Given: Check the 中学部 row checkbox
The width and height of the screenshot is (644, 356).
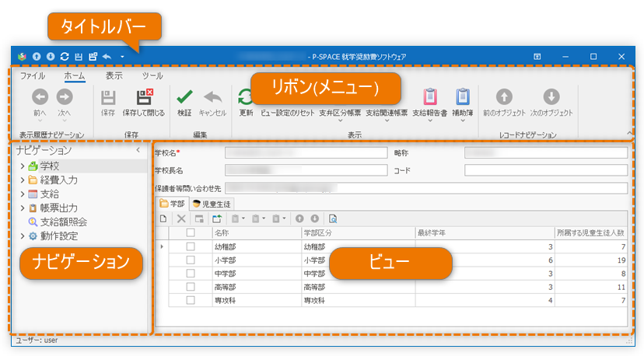Looking at the screenshot, I should pos(191,273).
